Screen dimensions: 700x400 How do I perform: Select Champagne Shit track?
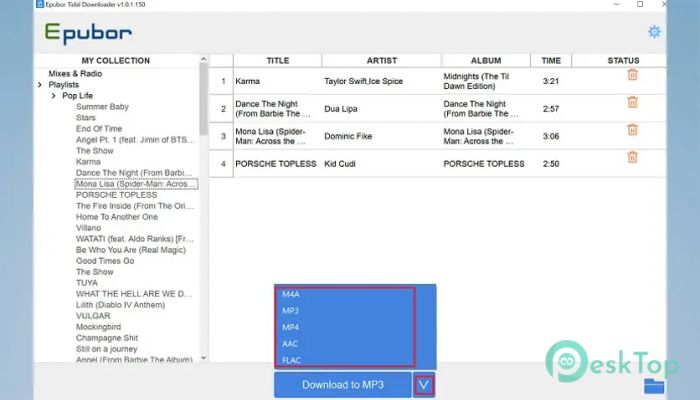coord(107,338)
